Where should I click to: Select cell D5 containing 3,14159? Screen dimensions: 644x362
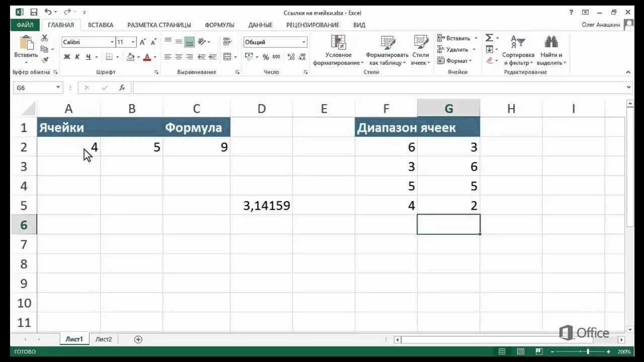point(262,205)
